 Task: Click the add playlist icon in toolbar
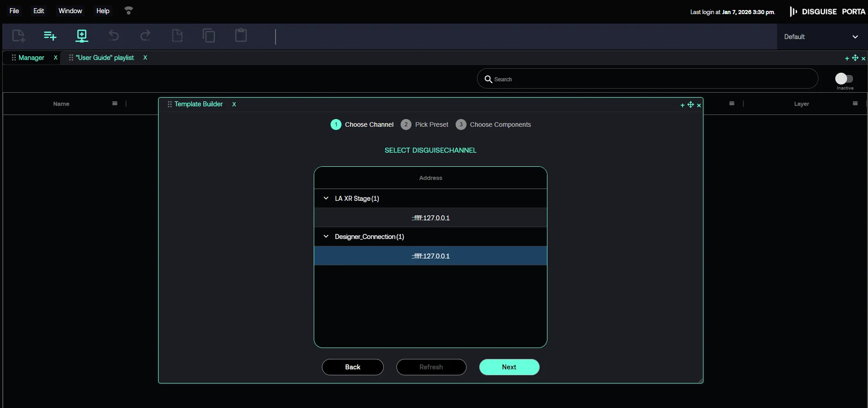coord(50,36)
